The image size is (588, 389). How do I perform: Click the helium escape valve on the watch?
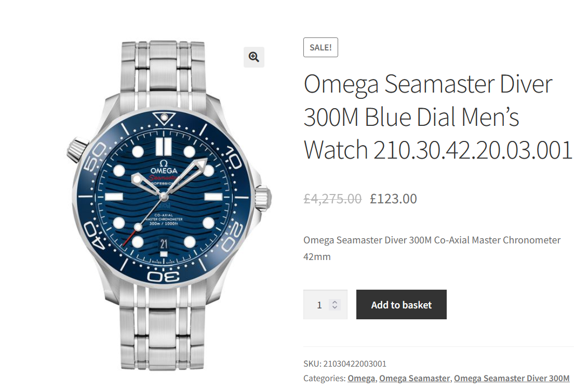pyautogui.click(x=77, y=150)
